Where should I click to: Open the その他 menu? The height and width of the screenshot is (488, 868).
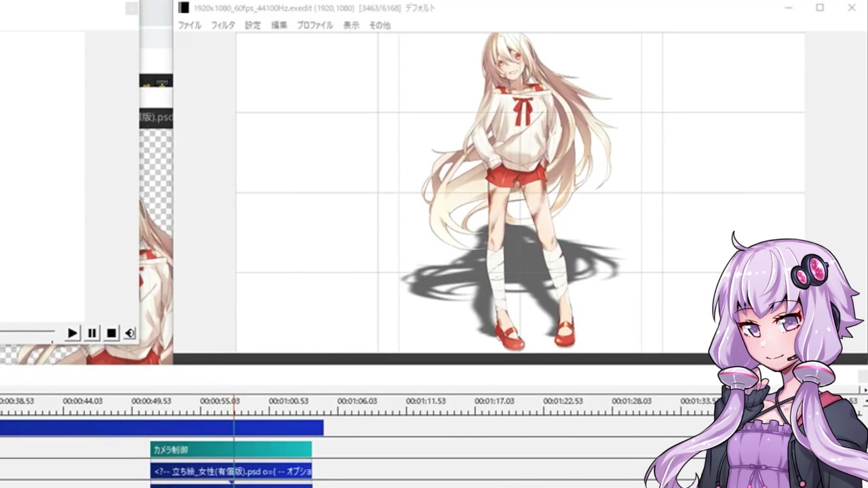coord(380,25)
